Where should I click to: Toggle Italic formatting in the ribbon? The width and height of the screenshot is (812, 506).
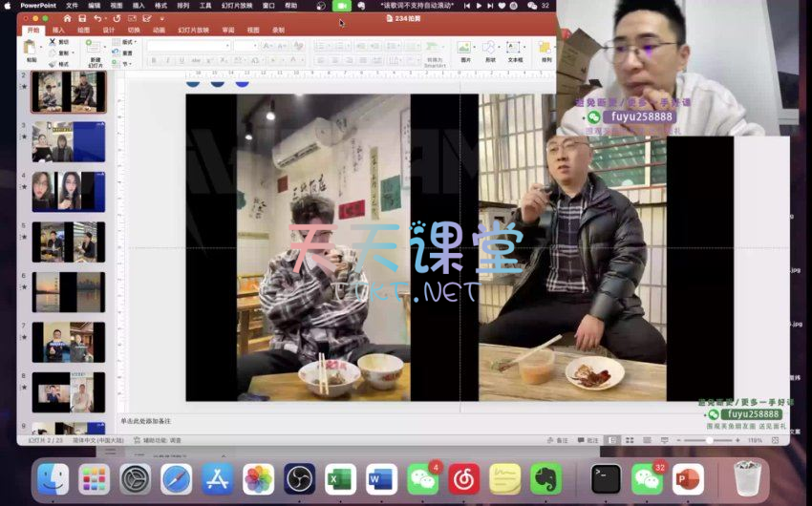(167, 60)
